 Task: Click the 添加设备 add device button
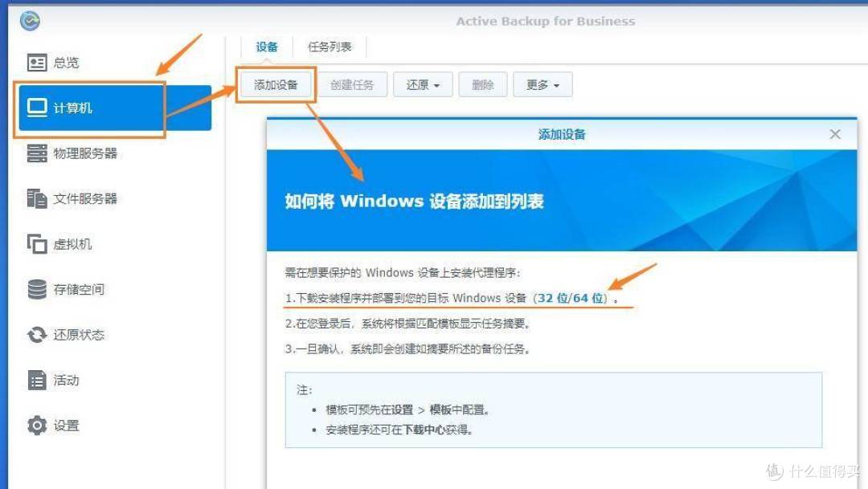(x=276, y=84)
